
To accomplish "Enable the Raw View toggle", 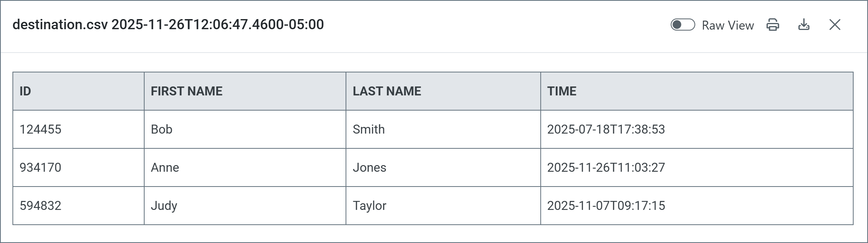I will [683, 25].
